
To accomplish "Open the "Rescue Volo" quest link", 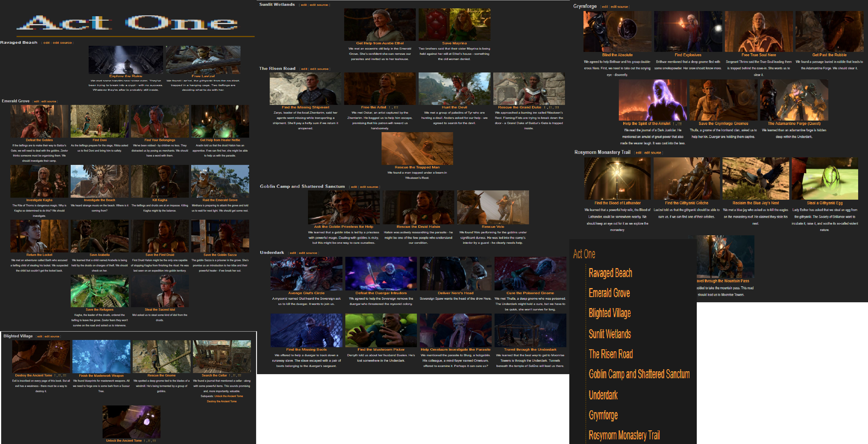I will 493,227.
